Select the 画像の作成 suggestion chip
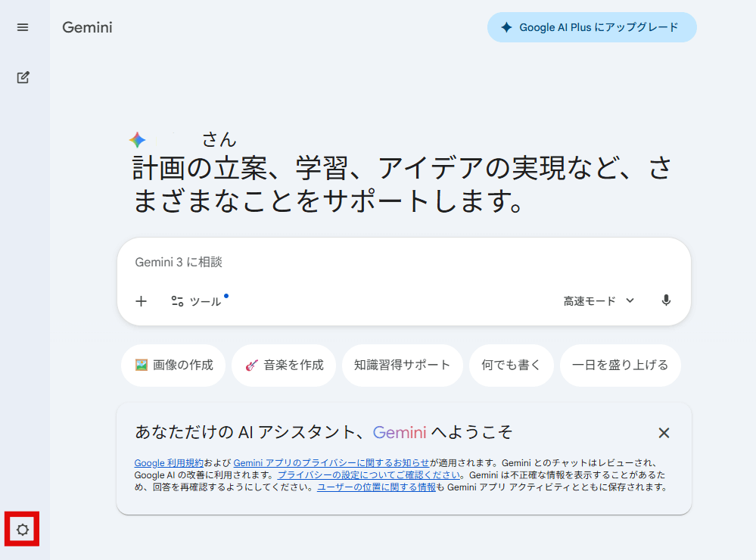This screenshot has height=560, width=756. pyautogui.click(x=173, y=365)
